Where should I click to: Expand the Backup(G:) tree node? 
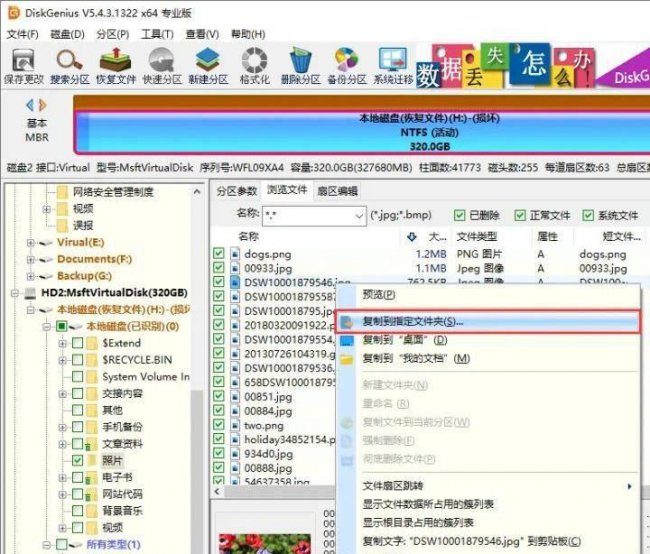coord(30,276)
